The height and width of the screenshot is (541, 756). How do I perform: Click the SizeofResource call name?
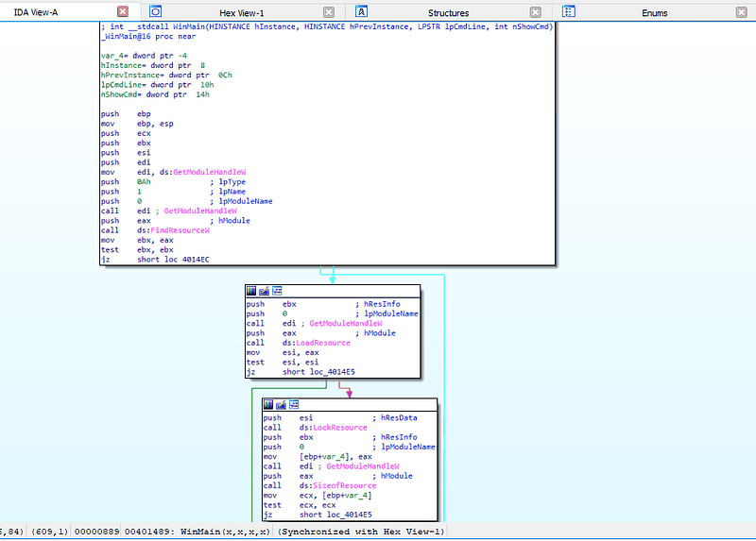[x=344, y=485]
